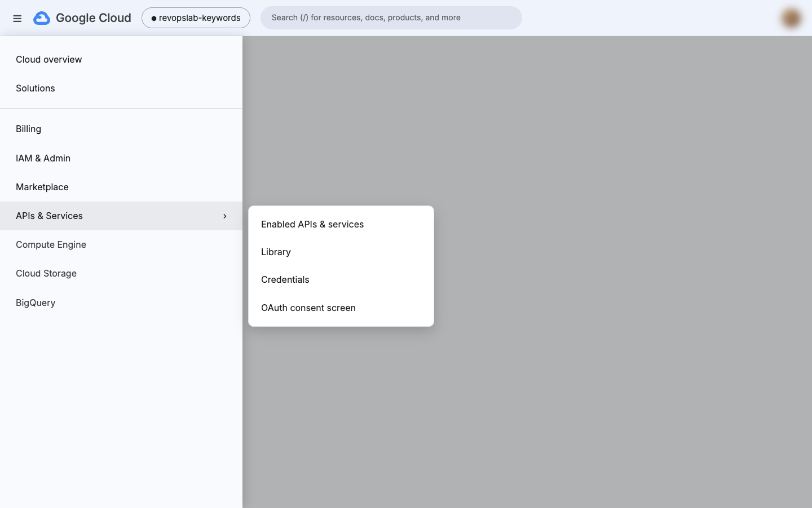The height and width of the screenshot is (508, 812).
Task: Open the revopslab-keywords project selector
Action: (x=196, y=18)
